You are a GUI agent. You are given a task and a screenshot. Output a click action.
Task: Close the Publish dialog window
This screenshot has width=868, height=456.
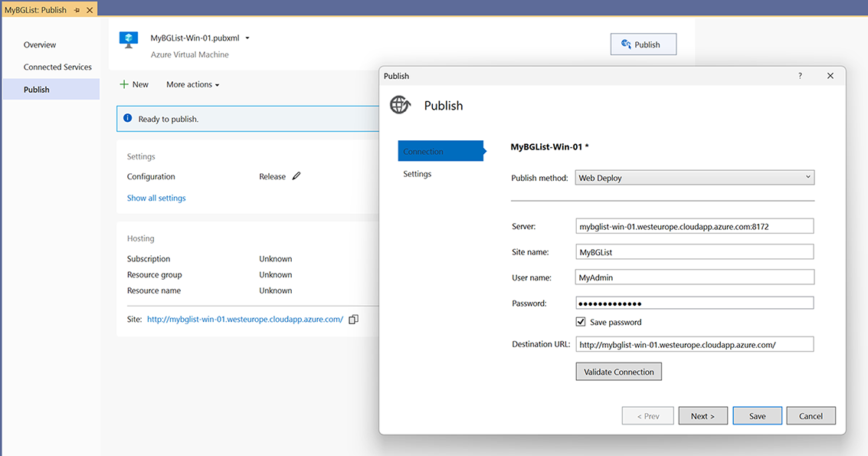tap(830, 76)
